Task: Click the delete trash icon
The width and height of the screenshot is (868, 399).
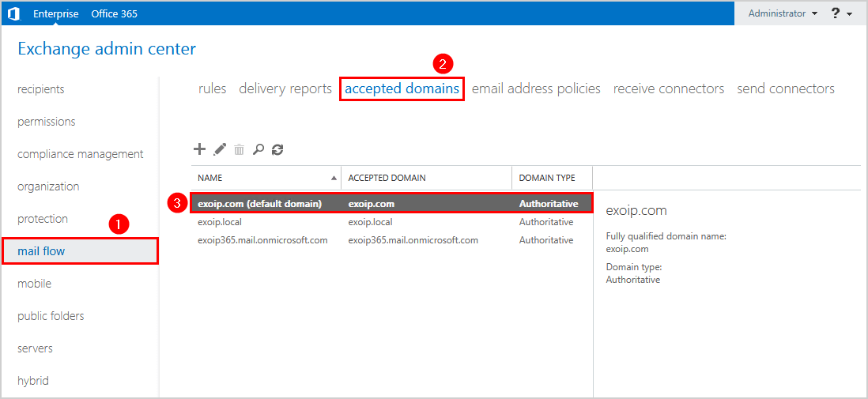Action: coord(240,149)
